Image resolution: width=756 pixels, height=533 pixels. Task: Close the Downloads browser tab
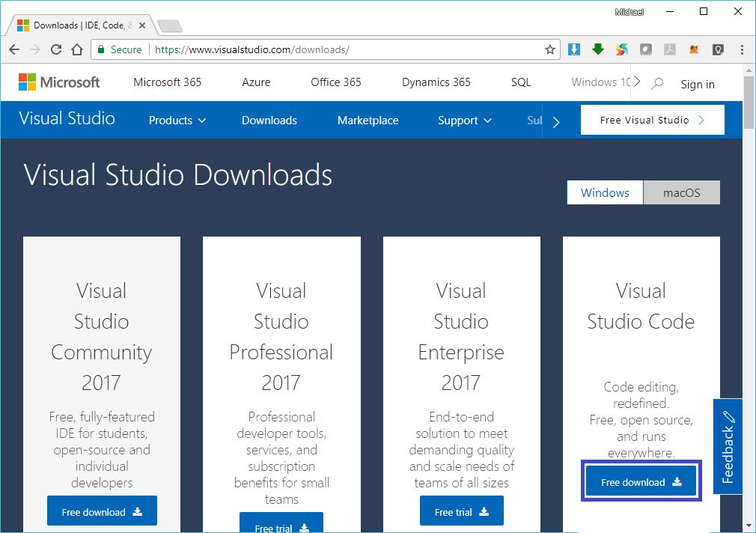[142, 25]
